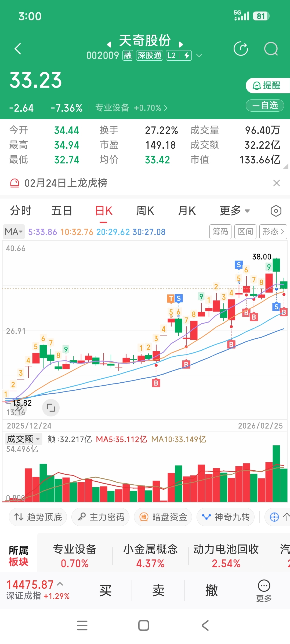Tap the L2 lightning badge
Screen dimensions: 290x644
179,55
